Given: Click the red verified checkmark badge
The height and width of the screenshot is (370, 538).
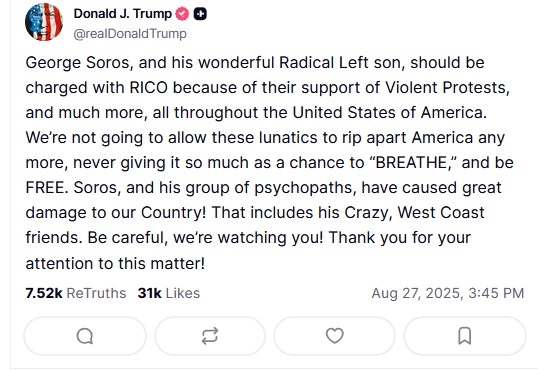Looking at the screenshot, I should point(182,14).
